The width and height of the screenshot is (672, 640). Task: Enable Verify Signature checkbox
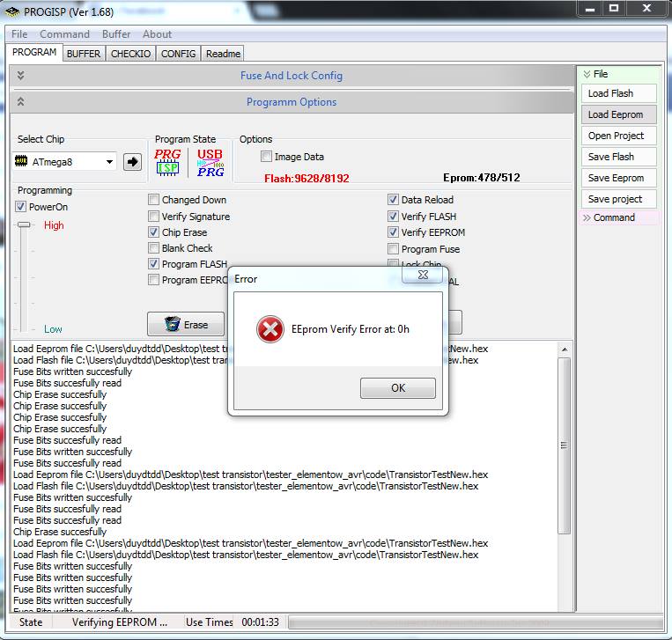(153, 217)
